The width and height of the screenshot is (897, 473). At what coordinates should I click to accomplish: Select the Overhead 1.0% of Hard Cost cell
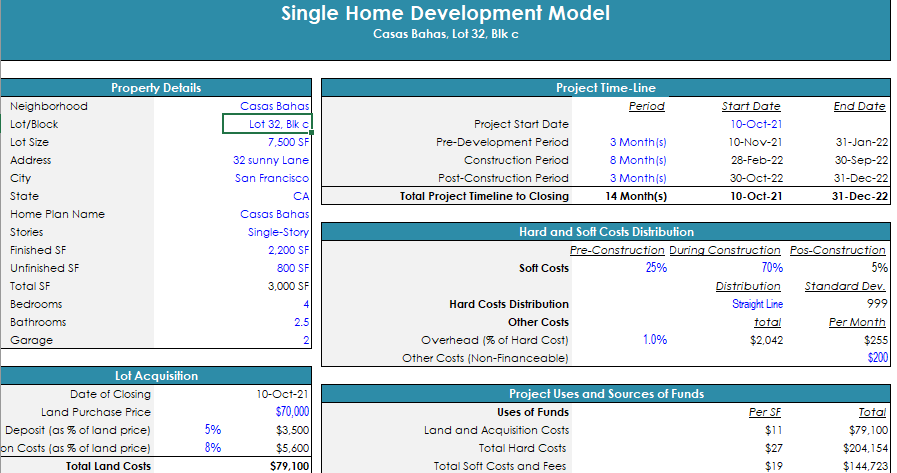click(x=654, y=340)
